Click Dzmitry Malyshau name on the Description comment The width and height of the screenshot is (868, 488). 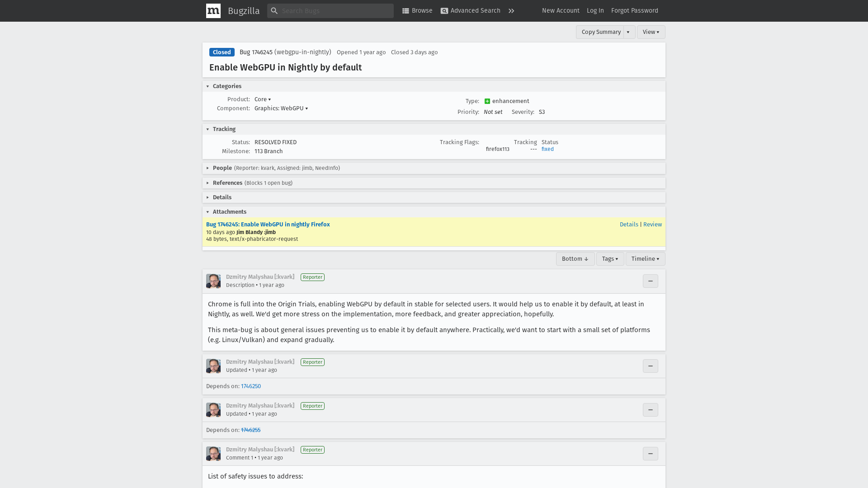[260, 277]
